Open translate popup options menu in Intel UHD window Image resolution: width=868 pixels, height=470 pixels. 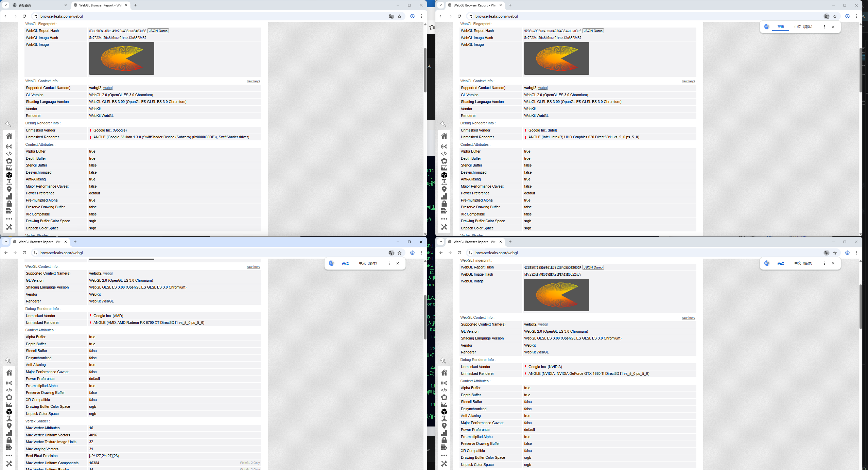coord(824,27)
